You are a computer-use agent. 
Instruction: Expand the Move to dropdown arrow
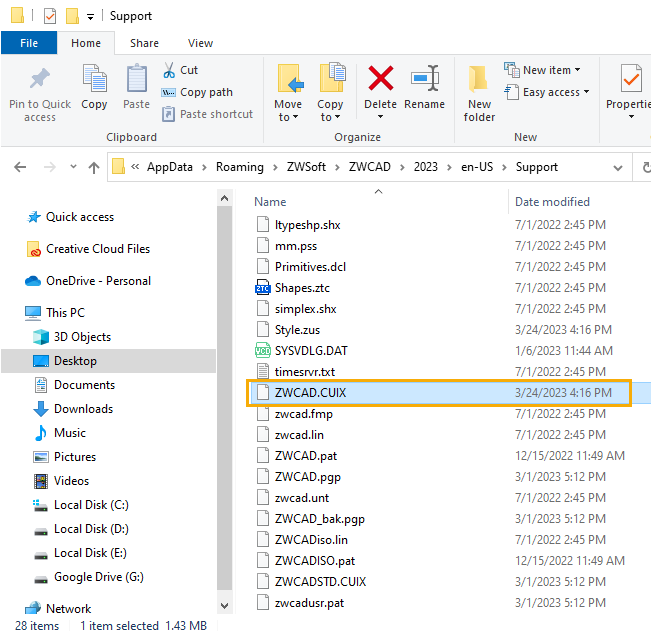pyautogui.click(x=296, y=117)
